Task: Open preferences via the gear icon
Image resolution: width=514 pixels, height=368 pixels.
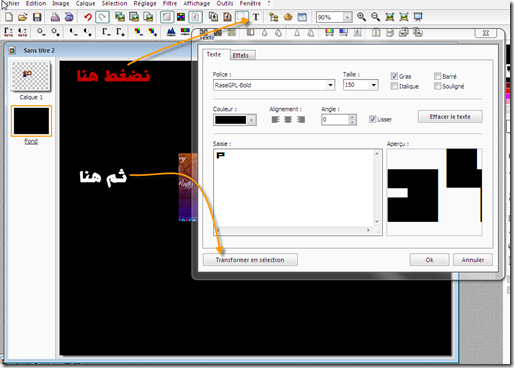Action: click(288, 17)
